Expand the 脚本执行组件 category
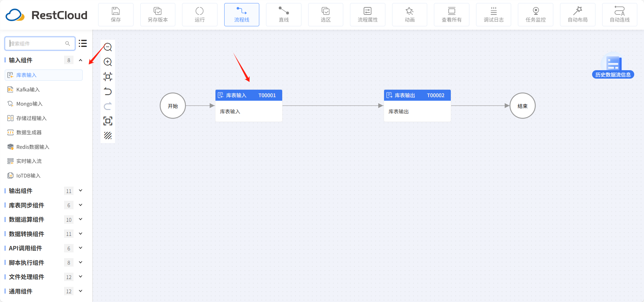 (x=81, y=263)
